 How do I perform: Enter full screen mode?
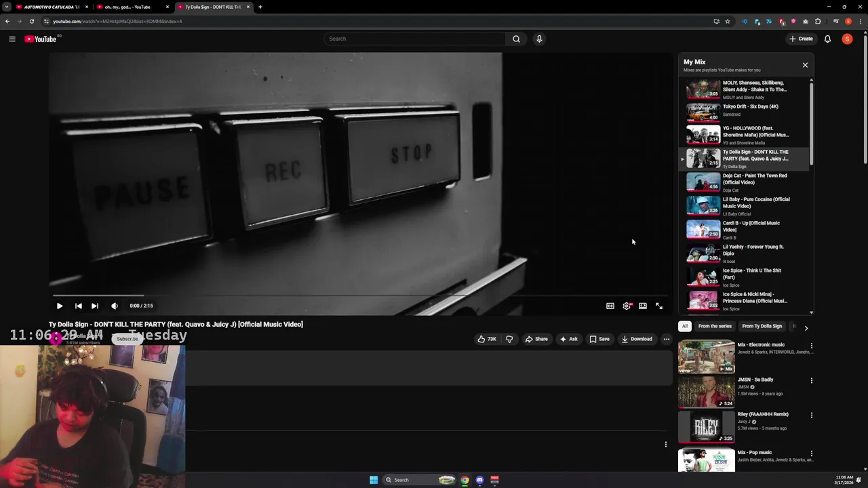659,306
